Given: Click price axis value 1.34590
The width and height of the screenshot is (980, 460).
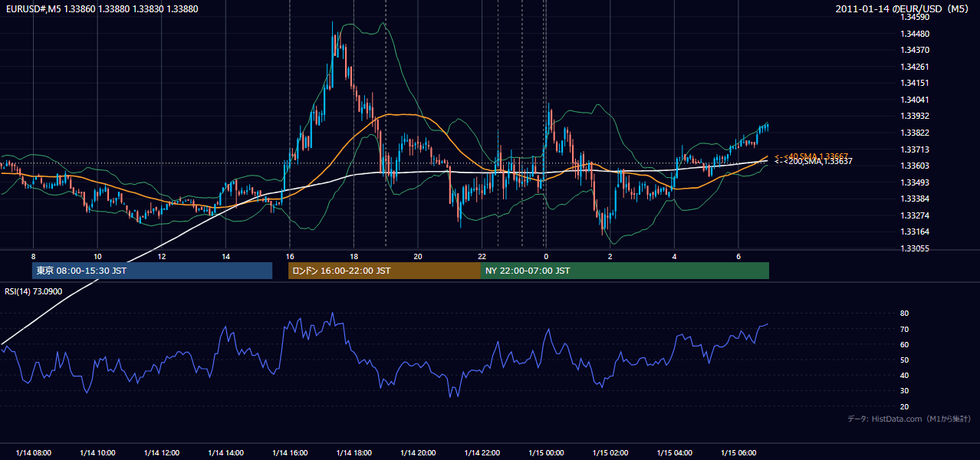Looking at the screenshot, I should coord(915,17).
